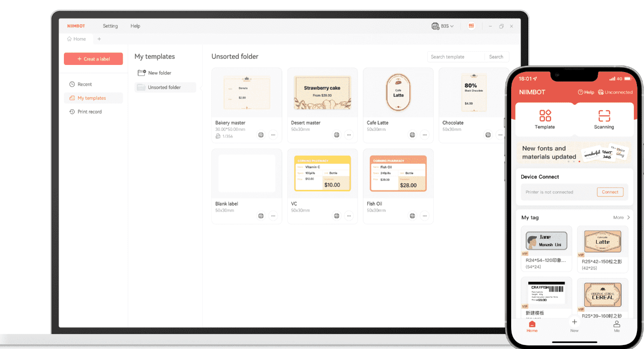
Task: Open the B3S printer dropdown
Action: [x=447, y=26]
